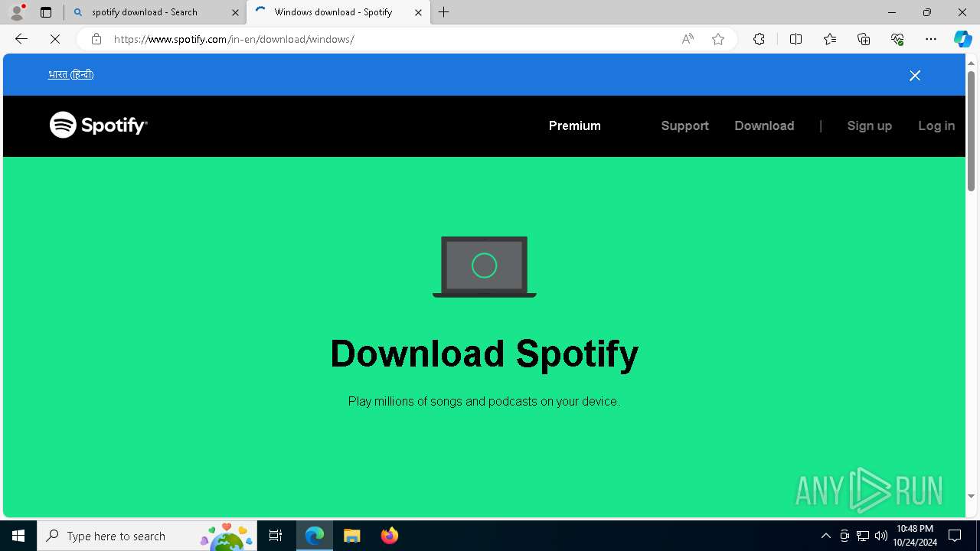Open Premium in Spotify navigation
Image resolution: width=980 pixels, height=551 pixels.
pos(574,126)
